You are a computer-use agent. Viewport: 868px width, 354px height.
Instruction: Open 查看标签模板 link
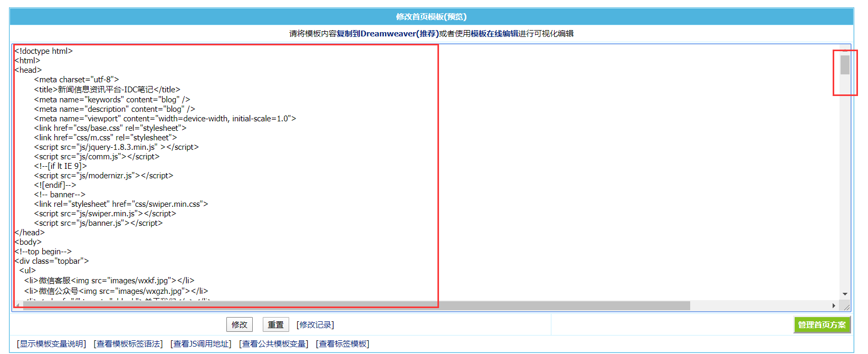[342, 344]
